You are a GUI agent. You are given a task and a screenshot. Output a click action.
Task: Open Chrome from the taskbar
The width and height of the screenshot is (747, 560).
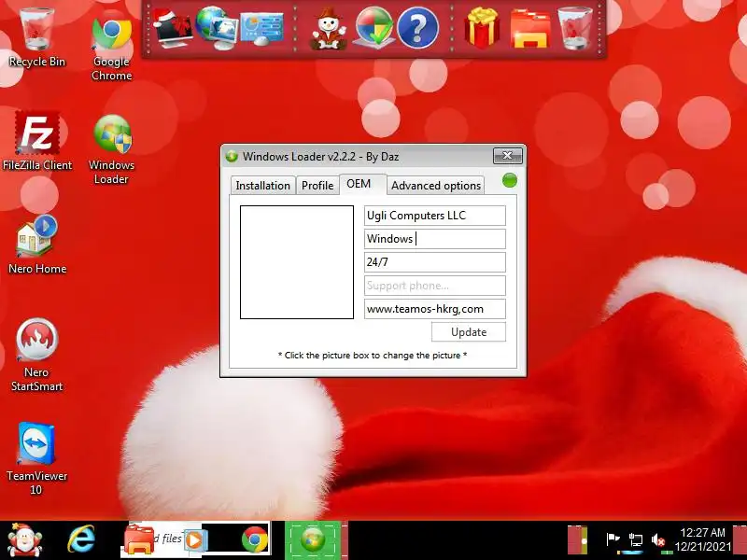point(254,540)
